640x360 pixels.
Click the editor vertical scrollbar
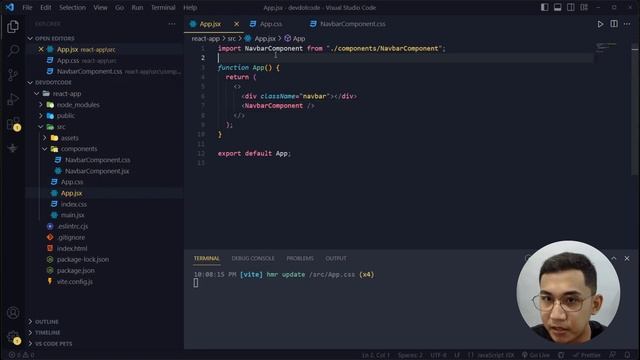coord(635,110)
